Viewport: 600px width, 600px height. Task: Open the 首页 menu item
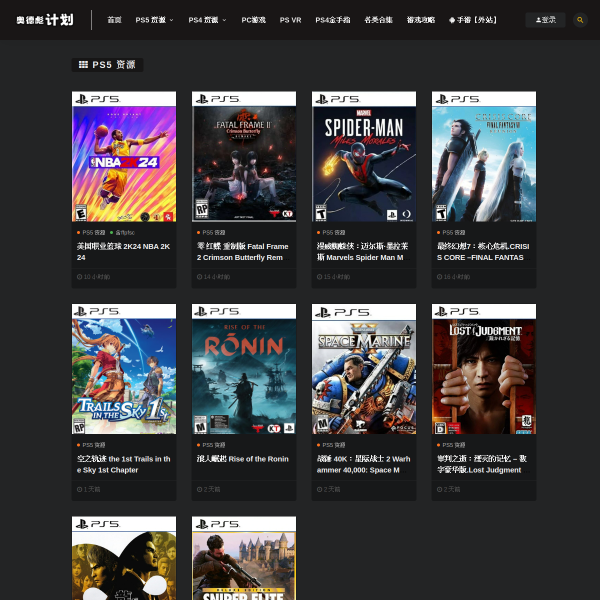coord(114,20)
